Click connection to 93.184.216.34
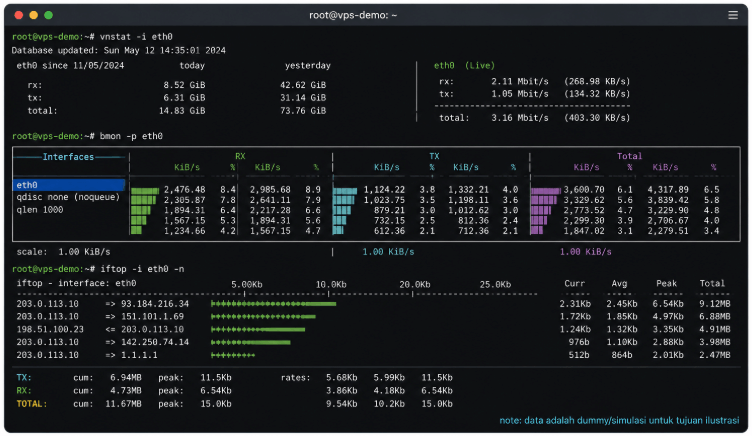 click(x=153, y=304)
